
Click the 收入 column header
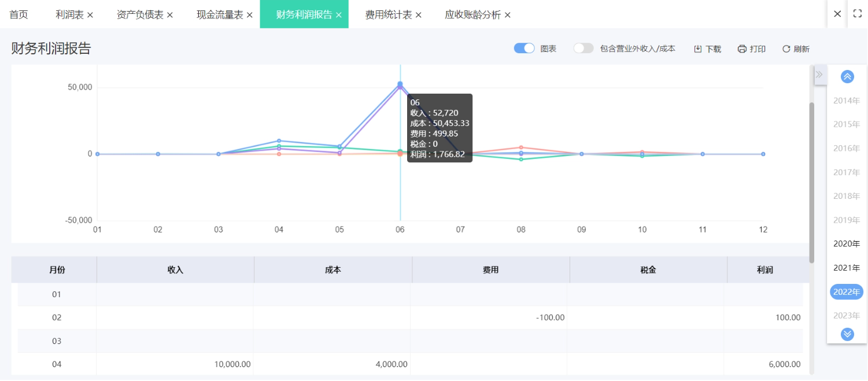[x=175, y=270]
